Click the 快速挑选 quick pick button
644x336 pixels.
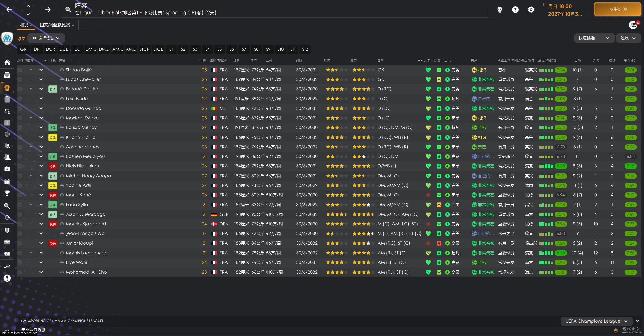[x=587, y=38]
